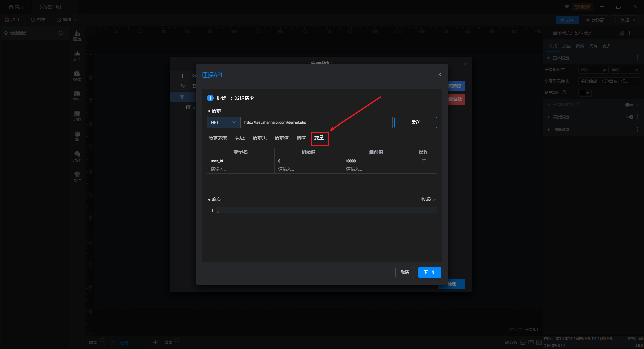This screenshot has width=644, height=349.
Task: Toggle the 子看板轮播 switch
Action: coord(629,105)
